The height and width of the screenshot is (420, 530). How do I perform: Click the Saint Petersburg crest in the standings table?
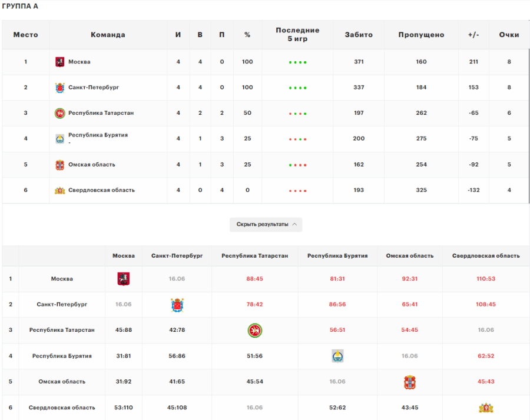pyautogui.click(x=59, y=88)
